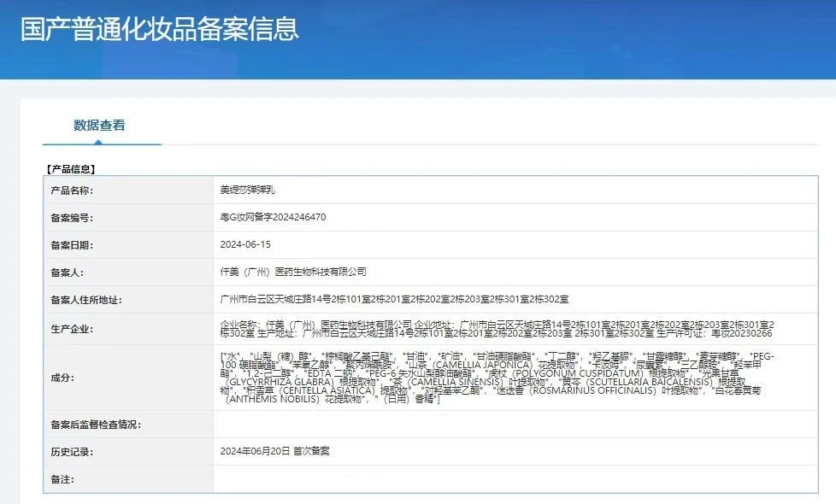836x504 pixels.
Task: Select the address starting 广州市白云区天城庄路14号
Action: click(x=394, y=300)
